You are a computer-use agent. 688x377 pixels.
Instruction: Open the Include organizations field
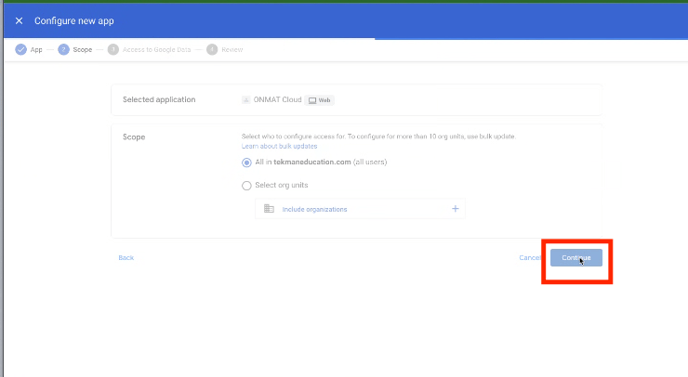point(360,209)
